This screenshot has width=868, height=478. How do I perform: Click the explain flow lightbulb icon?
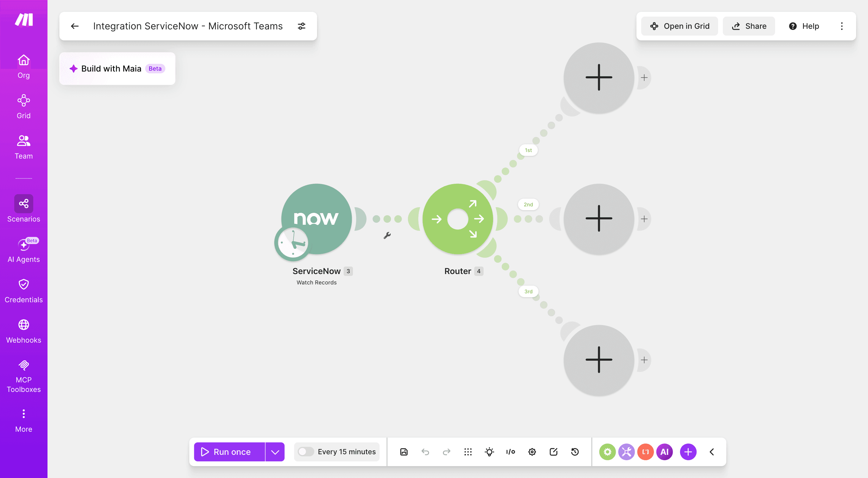click(x=489, y=452)
